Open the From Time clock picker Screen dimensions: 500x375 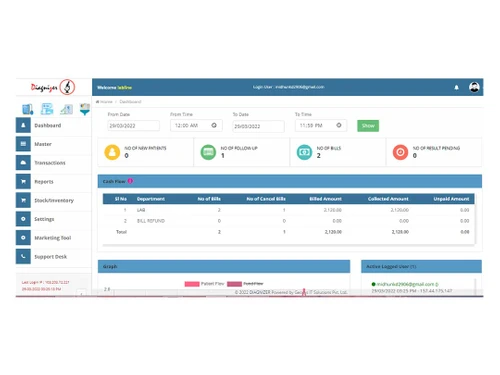tap(214, 125)
